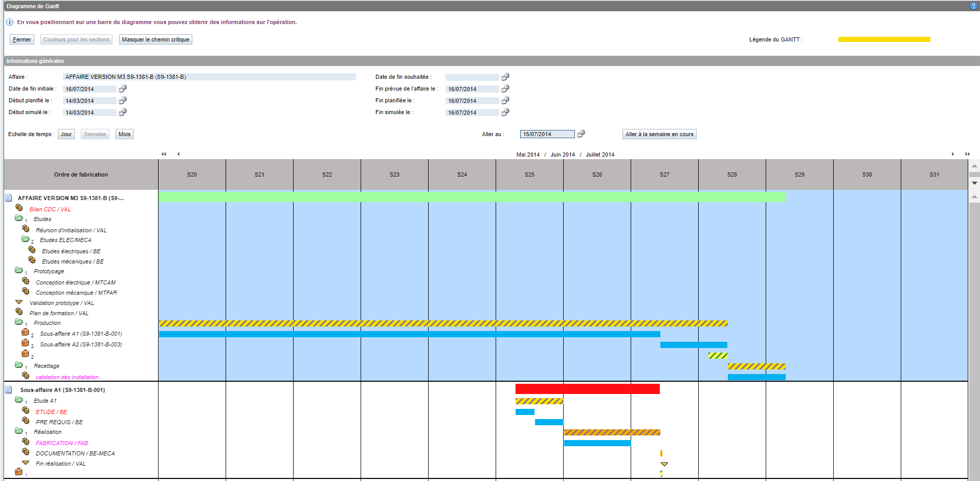The image size is (980, 481).
Task: Collapse the Etude A1 folder
Action: coord(19,400)
